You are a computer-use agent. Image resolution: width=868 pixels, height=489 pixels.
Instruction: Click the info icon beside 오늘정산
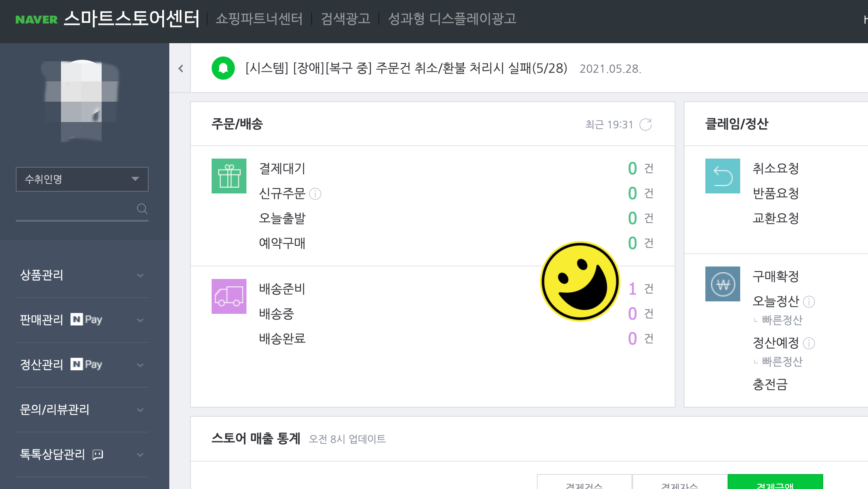[808, 302]
